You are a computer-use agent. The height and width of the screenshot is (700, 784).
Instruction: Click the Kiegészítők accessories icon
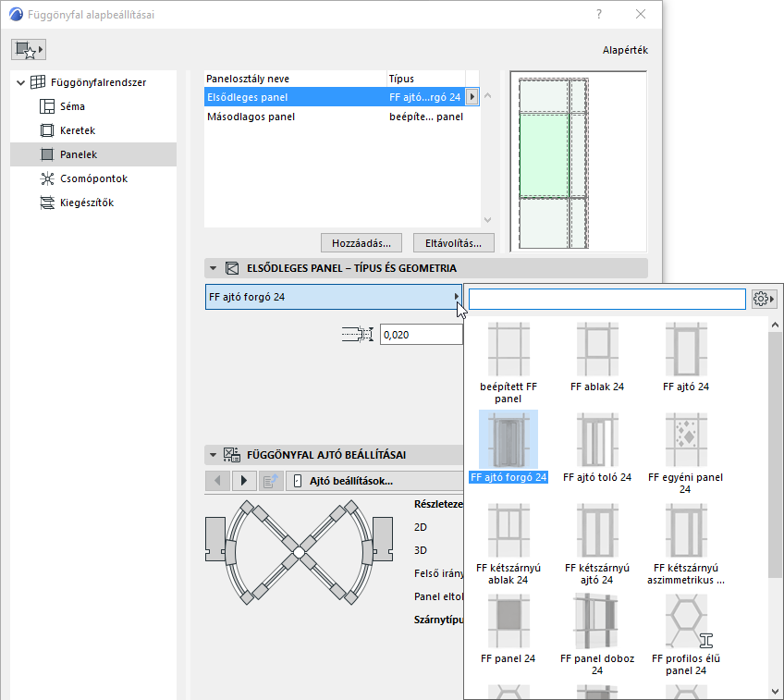point(47,203)
